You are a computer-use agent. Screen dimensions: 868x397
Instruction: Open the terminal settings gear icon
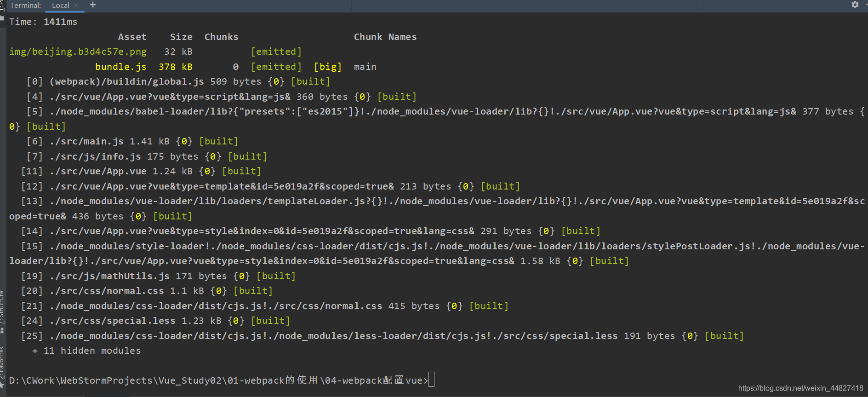[855, 5]
